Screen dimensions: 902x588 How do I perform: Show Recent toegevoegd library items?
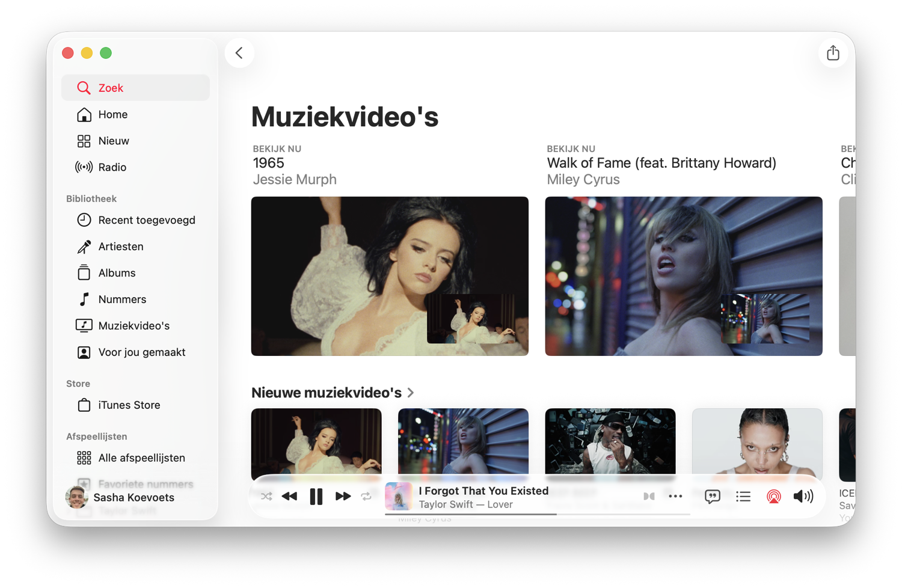(135, 220)
